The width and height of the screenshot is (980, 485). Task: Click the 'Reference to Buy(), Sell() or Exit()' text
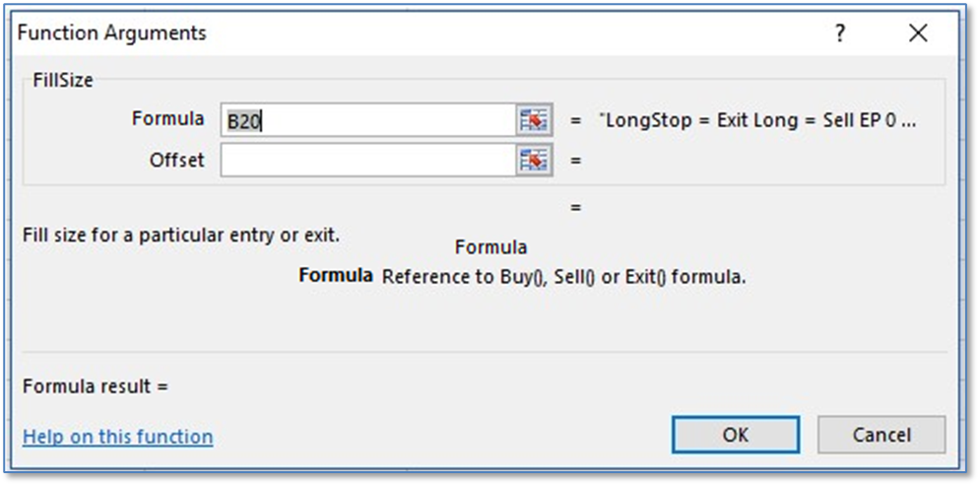coord(563,277)
